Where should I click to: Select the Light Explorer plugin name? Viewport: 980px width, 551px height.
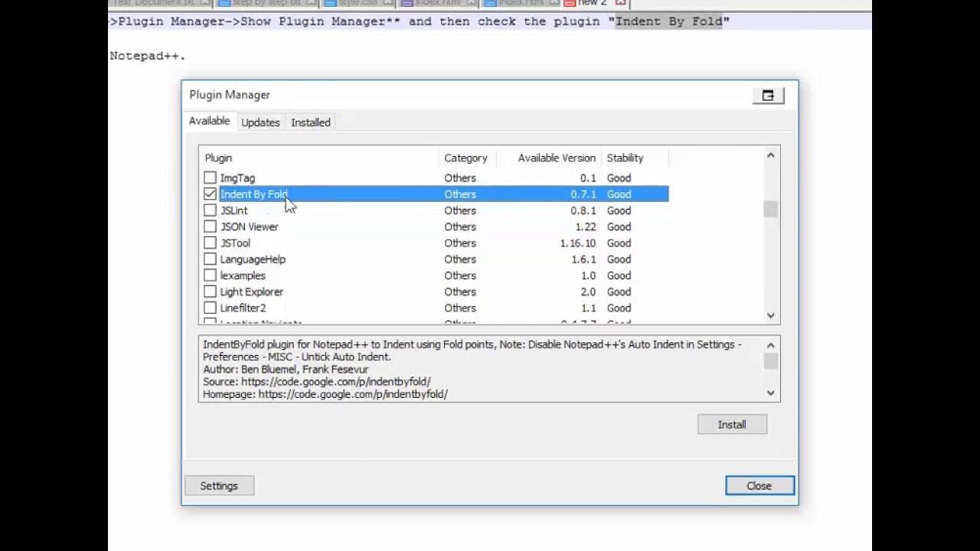[252, 292]
